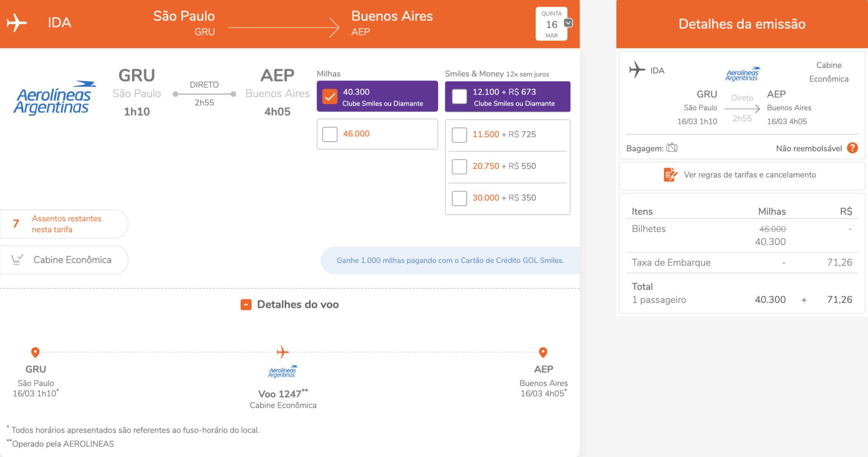Click the São Paulo GRU origin in header
This screenshot has width=868, height=457.
[x=184, y=23]
